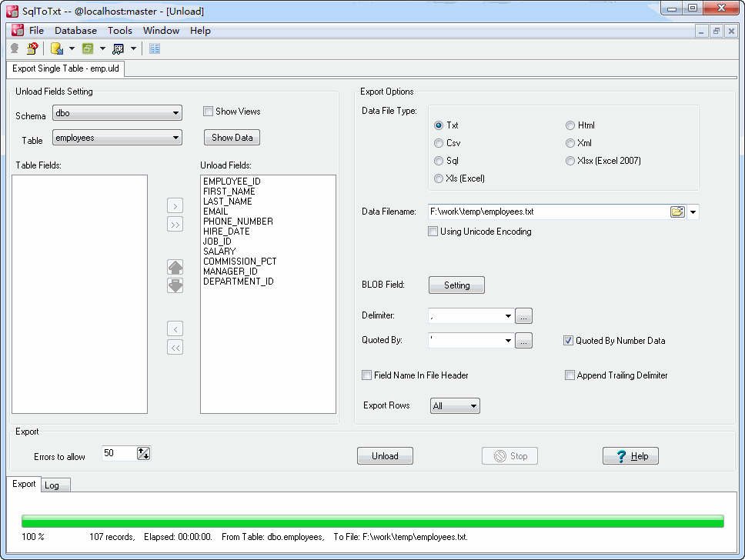Open the Table dropdown showing employees

pyautogui.click(x=117, y=138)
